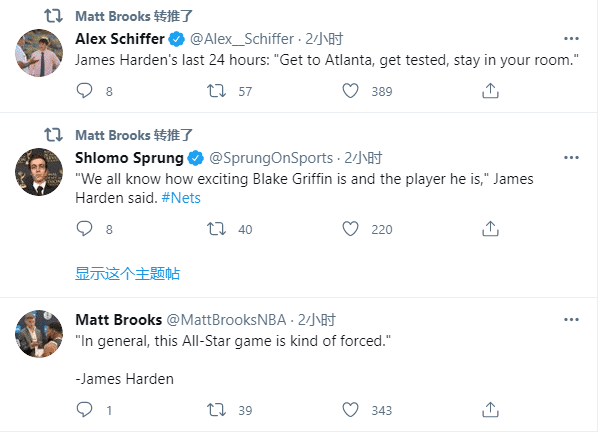Share Matt Brooks' All-Star tweet
The image size is (600, 432).
[490, 410]
